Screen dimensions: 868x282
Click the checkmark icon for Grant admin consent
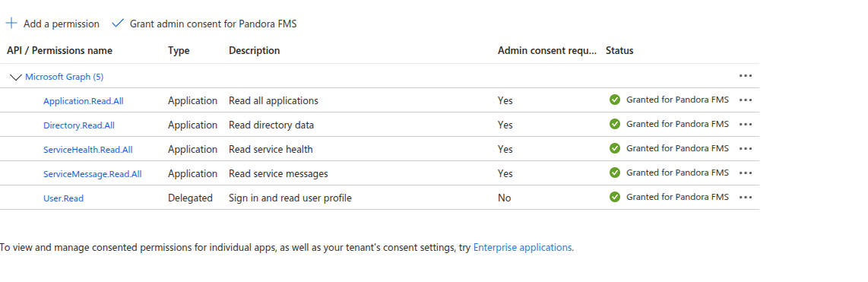pos(118,24)
